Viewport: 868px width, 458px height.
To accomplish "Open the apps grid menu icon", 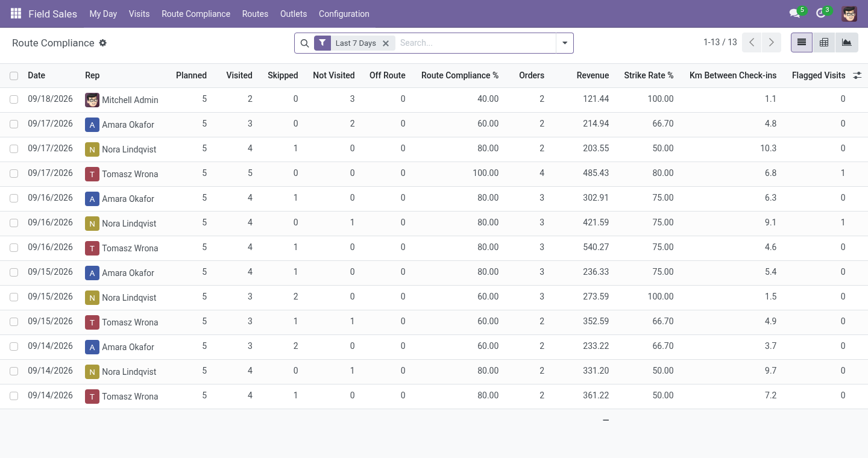I will coord(16,13).
